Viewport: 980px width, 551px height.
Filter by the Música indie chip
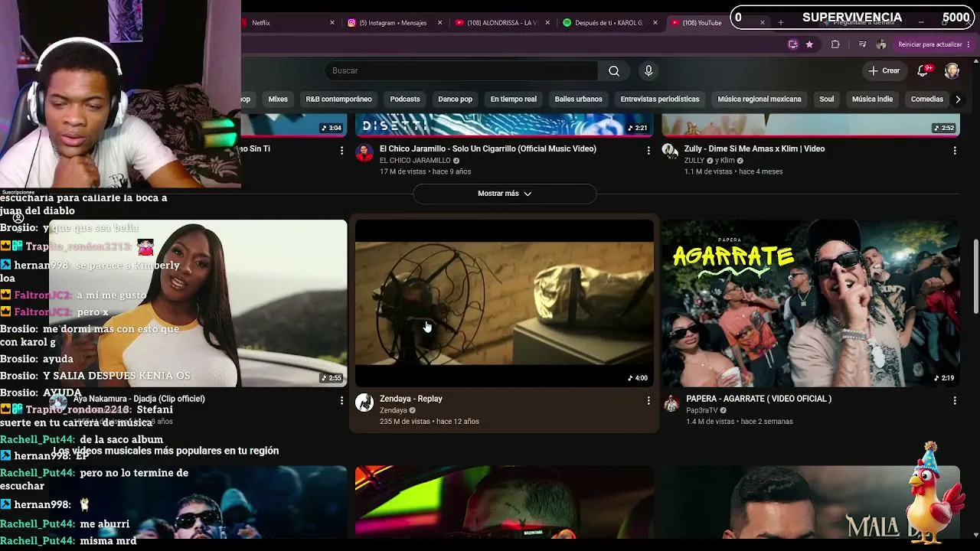pos(872,99)
